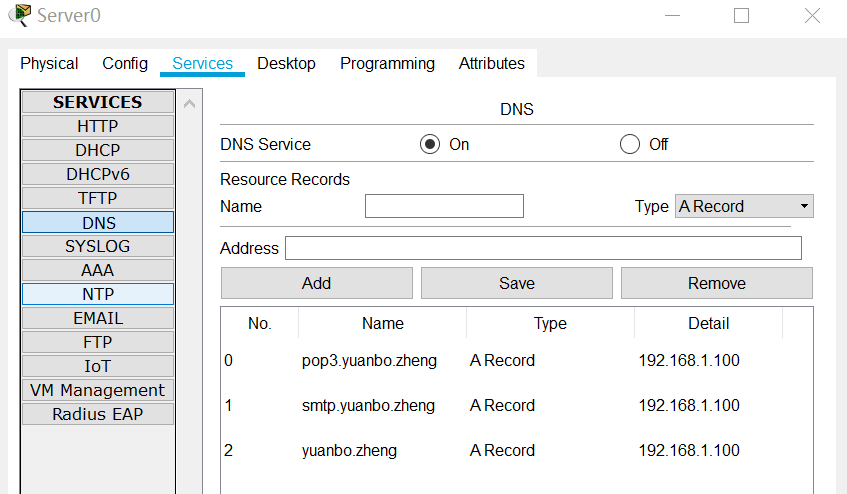This screenshot has width=847, height=494.
Task: Turn DNS Service On
Action: pyautogui.click(x=430, y=144)
